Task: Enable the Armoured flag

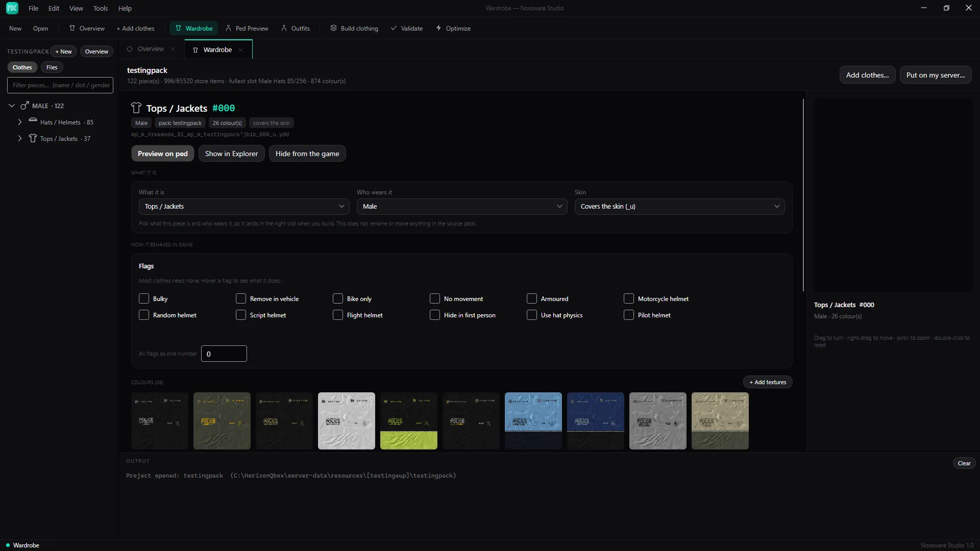Action: [532, 298]
